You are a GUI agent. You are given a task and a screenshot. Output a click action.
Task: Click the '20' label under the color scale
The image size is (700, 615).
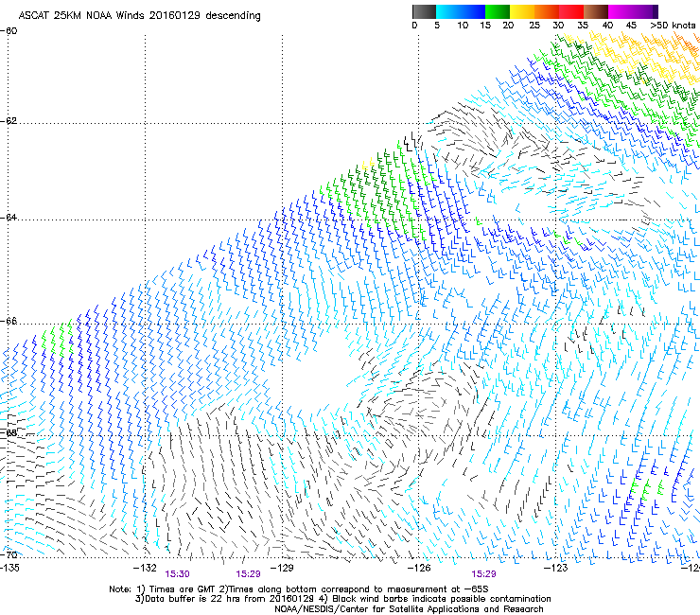(x=508, y=25)
